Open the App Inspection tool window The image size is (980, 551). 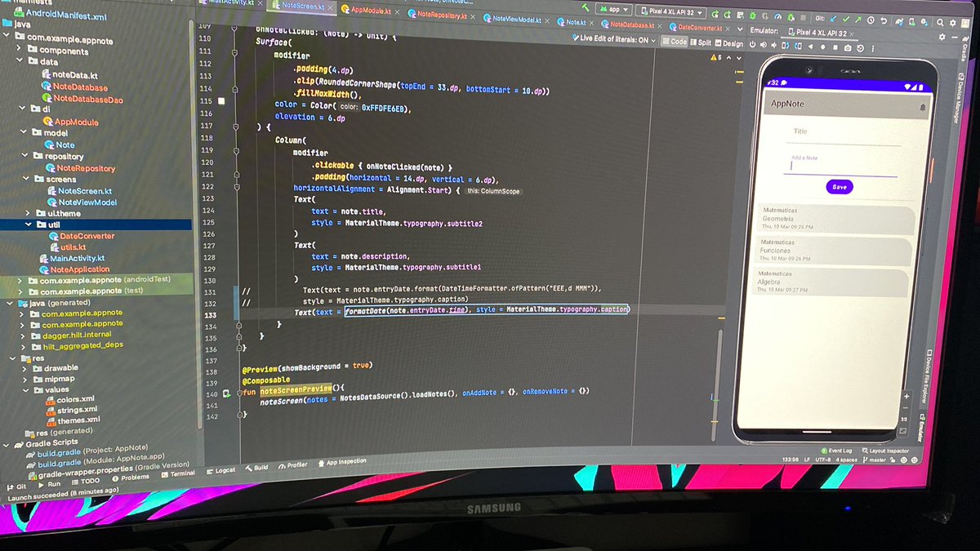[341, 462]
